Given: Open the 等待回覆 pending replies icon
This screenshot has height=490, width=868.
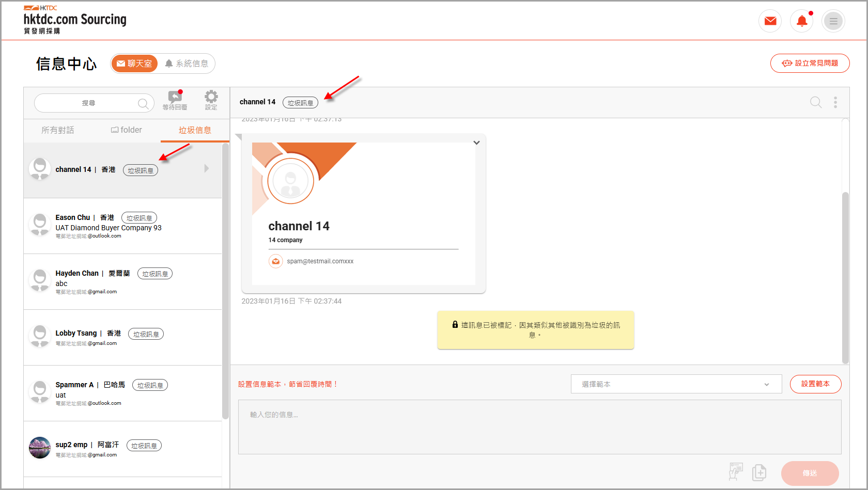Looking at the screenshot, I should 175,100.
